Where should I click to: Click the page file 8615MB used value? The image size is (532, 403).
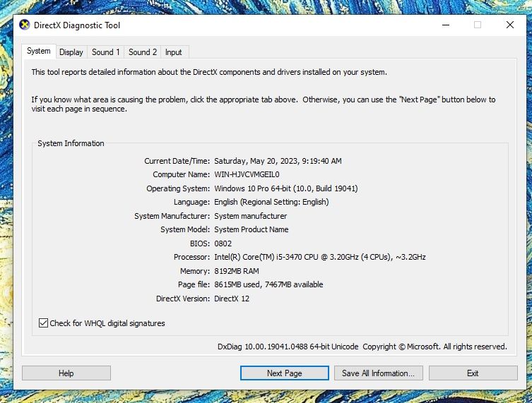pyautogui.click(x=268, y=284)
